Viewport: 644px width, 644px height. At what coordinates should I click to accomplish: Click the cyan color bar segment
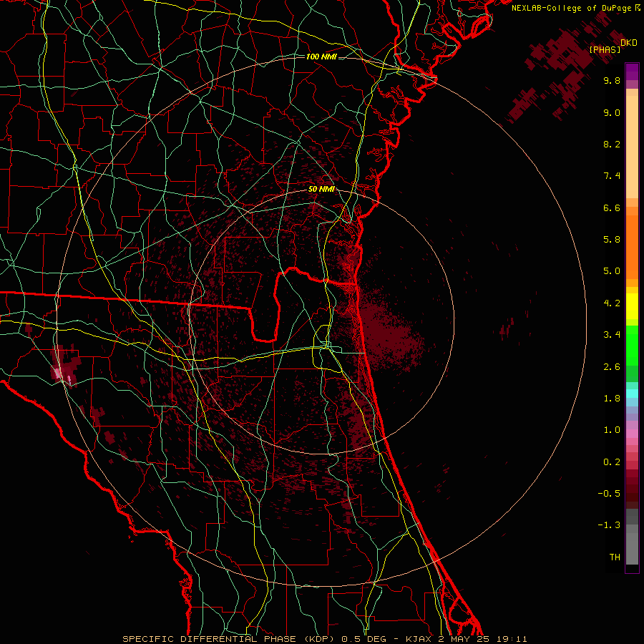(x=632, y=394)
